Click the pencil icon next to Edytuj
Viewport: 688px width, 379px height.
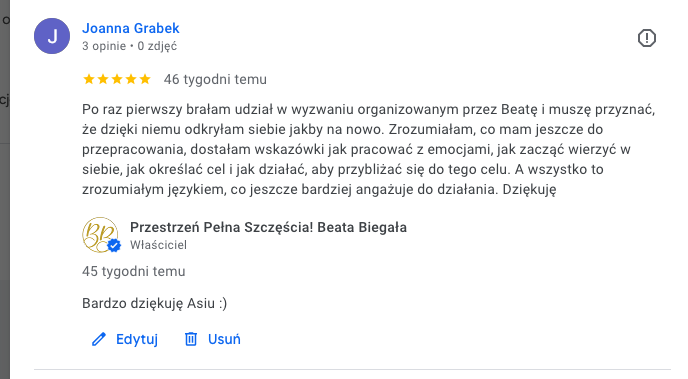99,339
